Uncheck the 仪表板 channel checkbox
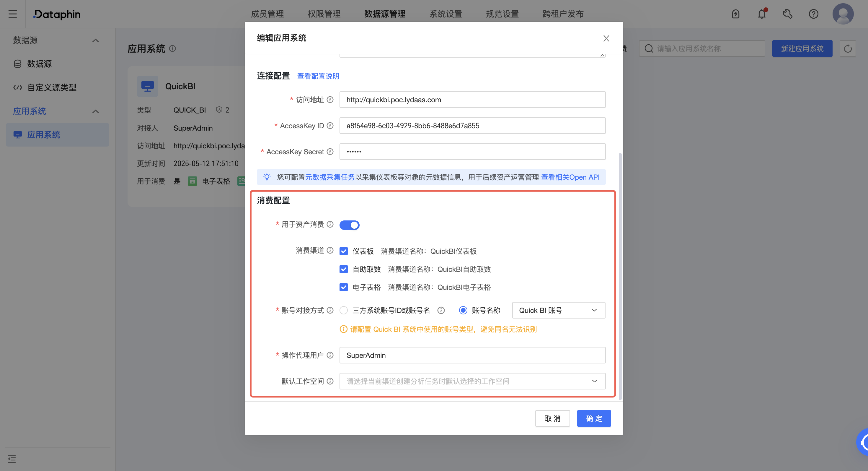The image size is (868, 471). click(x=343, y=251)
